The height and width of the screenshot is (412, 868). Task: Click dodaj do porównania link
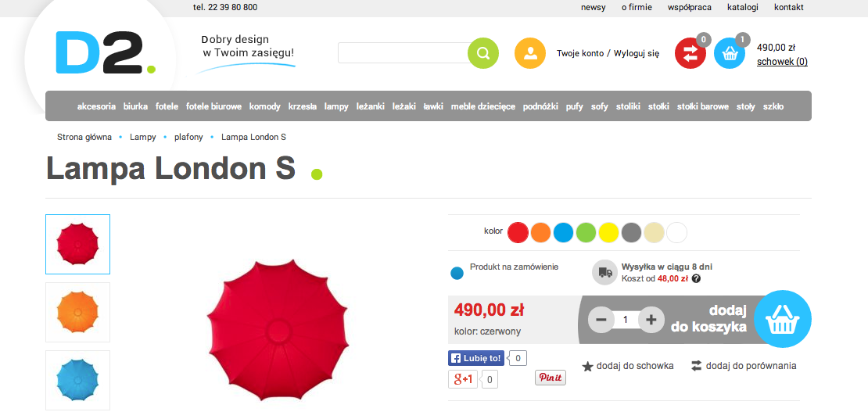(x=744, y=366)
